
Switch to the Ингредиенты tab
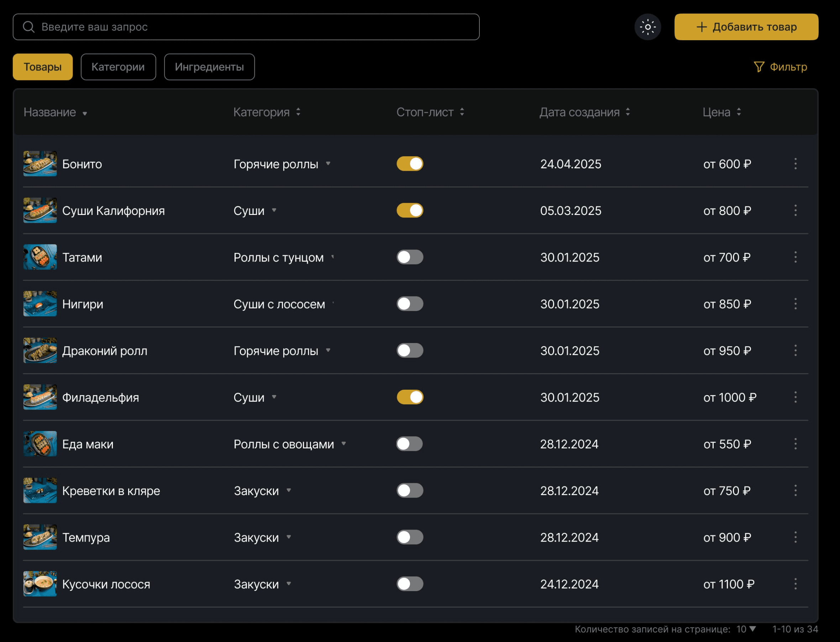[x=209, y=67]
